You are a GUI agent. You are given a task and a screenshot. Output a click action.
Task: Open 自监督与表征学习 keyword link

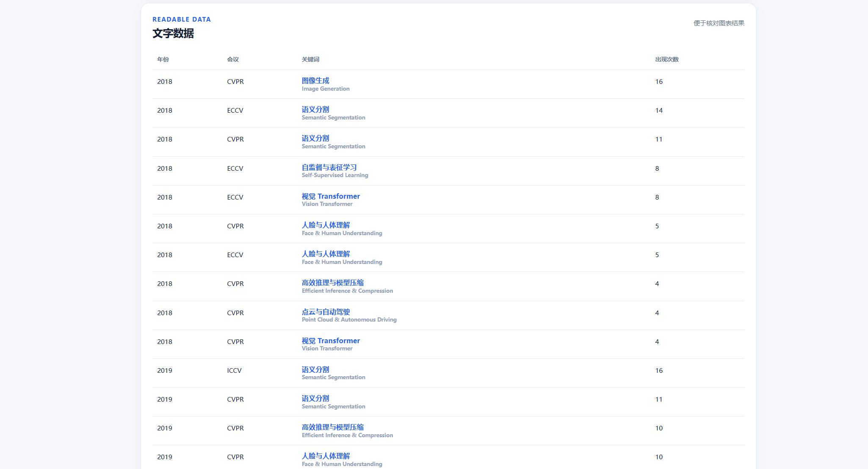tap(329, 167)
